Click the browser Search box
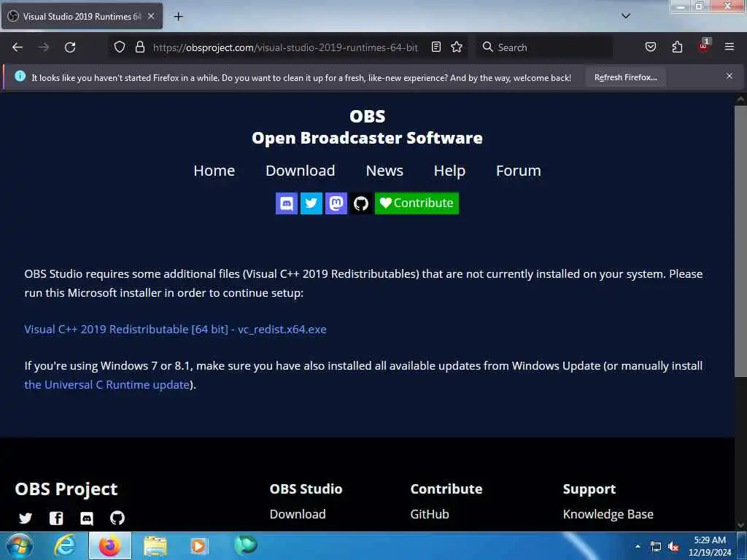This screenshot has width=747, height=560. (x=544, y=47)
